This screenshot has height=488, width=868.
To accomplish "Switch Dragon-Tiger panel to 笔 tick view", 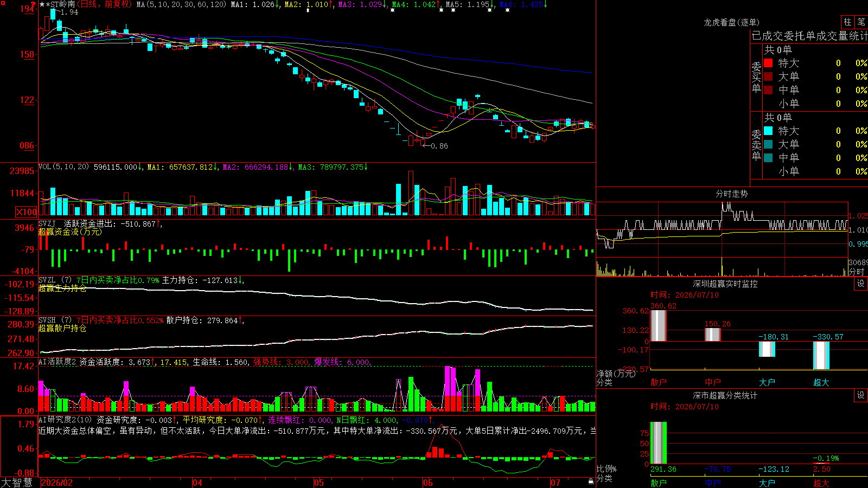I will (861, 22).
